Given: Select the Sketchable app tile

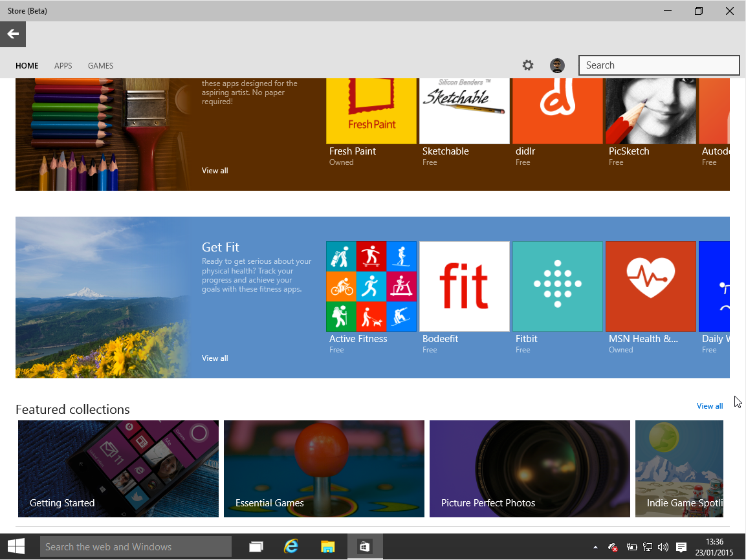Looking at the screenshot, I should click(x=464, y=110).
